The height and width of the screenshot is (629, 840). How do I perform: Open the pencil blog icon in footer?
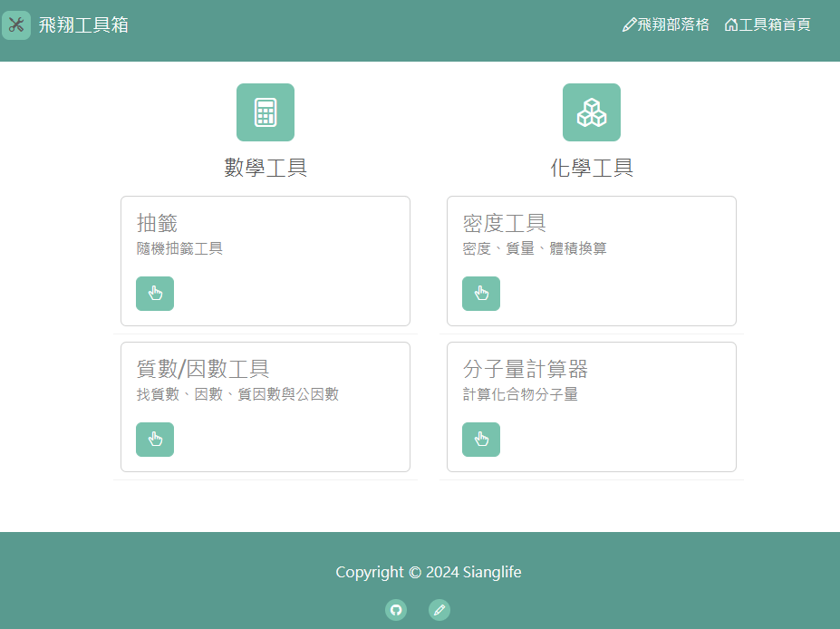point(439,610)
